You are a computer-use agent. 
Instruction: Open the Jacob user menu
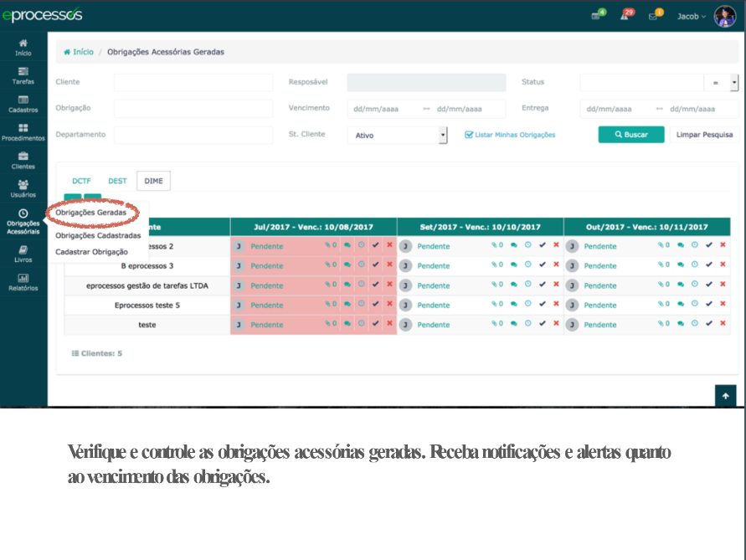click(x=692, y=16)
